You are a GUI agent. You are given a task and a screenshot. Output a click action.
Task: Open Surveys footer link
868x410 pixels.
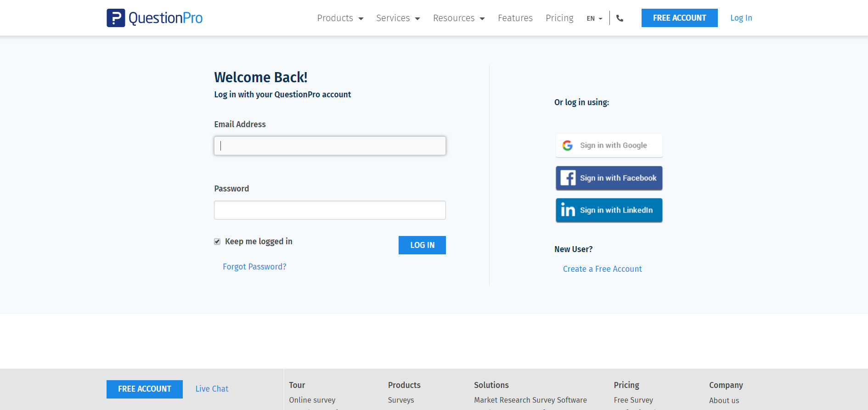pos(401,400)
